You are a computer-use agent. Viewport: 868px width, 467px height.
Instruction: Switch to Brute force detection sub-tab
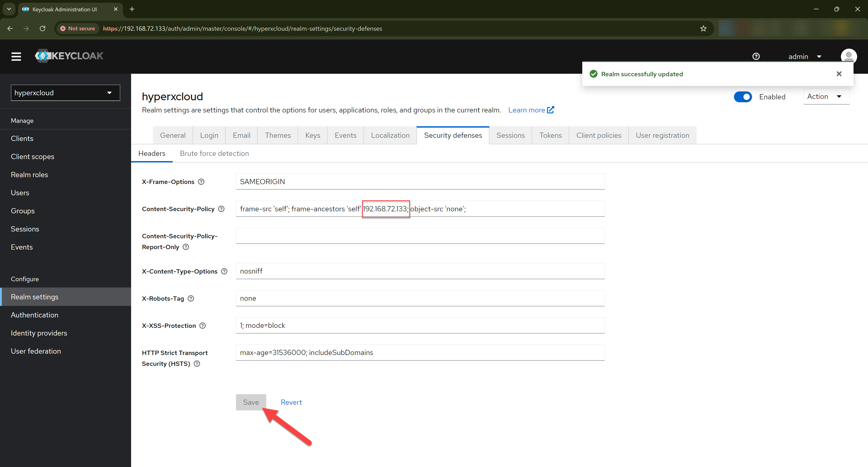coord(214,153)
